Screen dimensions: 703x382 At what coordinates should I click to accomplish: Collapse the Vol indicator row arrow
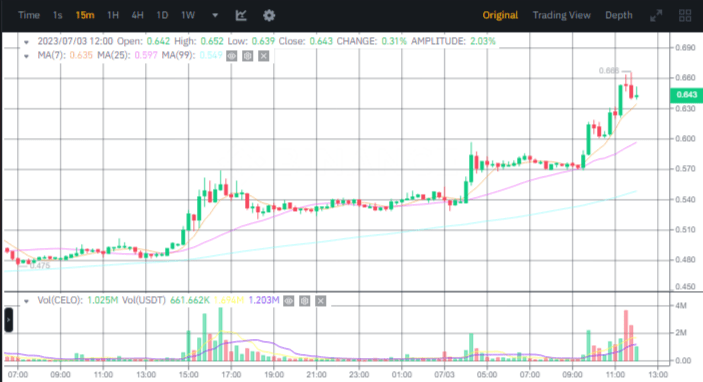click(26, 301)
